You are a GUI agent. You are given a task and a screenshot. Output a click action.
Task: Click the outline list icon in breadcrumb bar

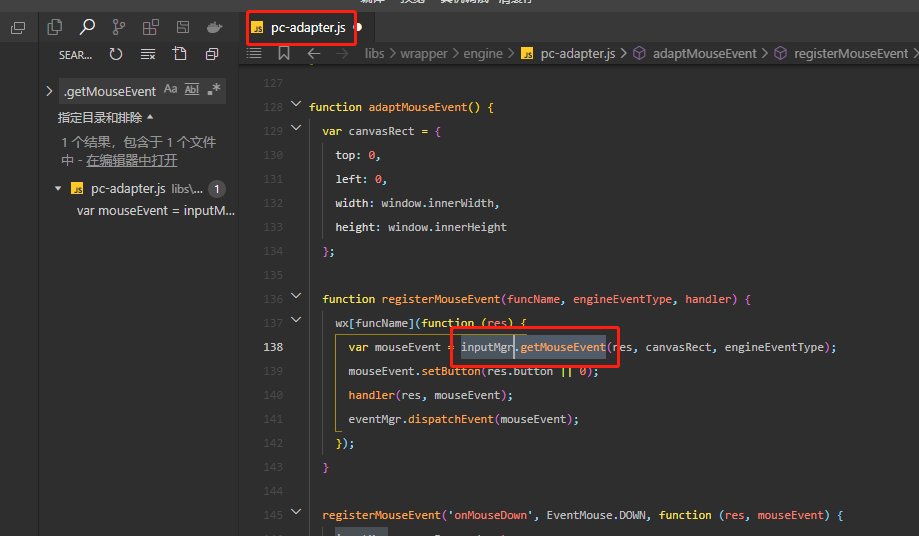tap(254, 53)
